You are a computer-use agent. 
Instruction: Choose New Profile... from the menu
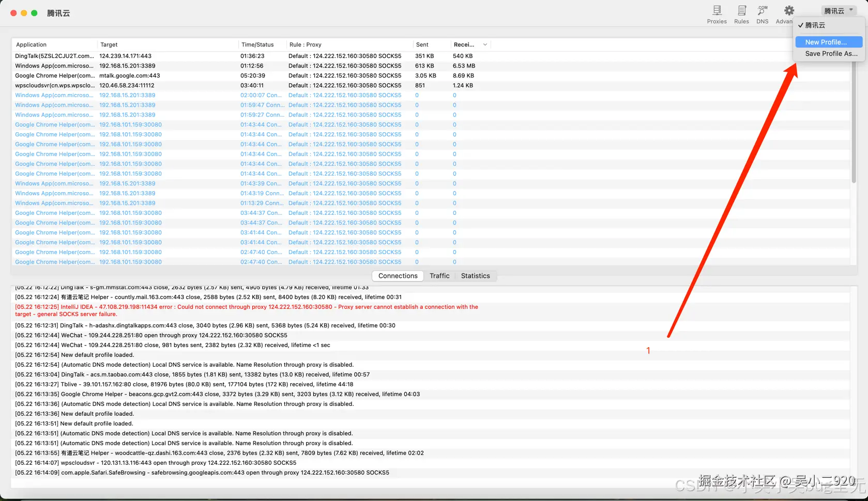[829, 42]
